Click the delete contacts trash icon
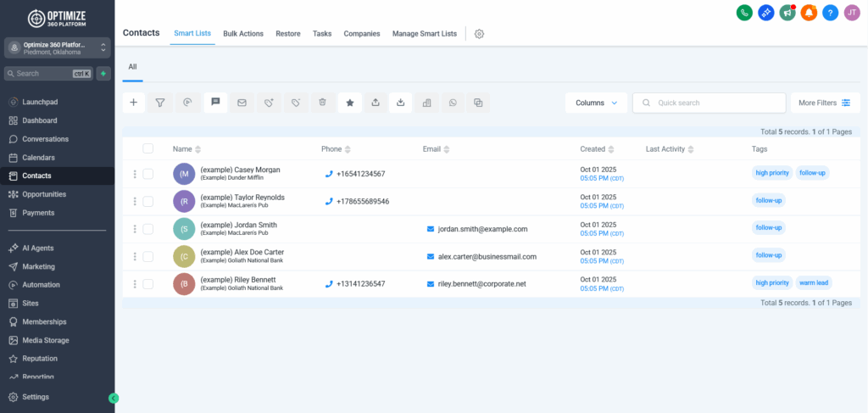This screenshot has height=413, width=868. [323, 103]
